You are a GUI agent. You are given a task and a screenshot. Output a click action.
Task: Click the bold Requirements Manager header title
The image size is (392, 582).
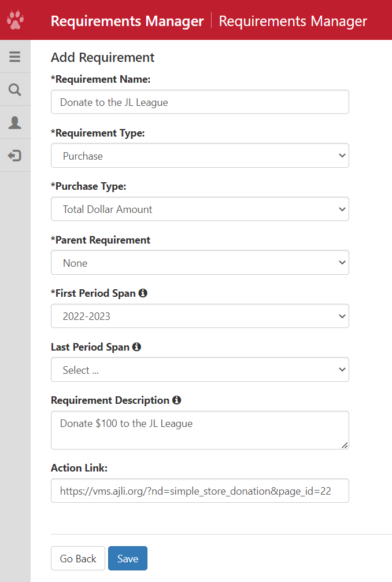[127, 21]
